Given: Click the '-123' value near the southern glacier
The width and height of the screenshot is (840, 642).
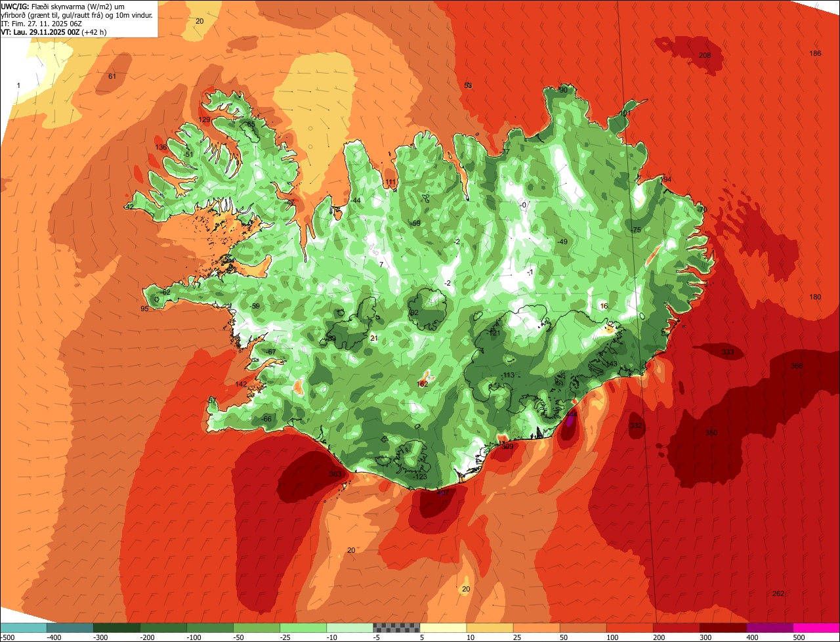Looking at the screenshot, I should pyautogui.click(x=420, y=477).
